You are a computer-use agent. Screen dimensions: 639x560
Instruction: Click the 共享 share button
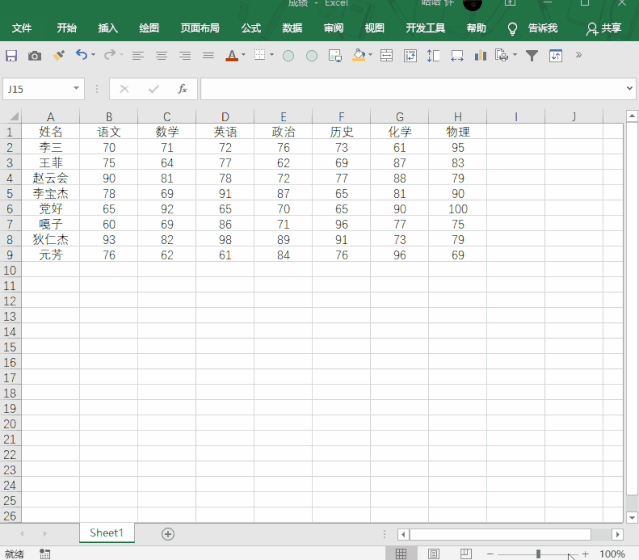(x=604, y=28)
